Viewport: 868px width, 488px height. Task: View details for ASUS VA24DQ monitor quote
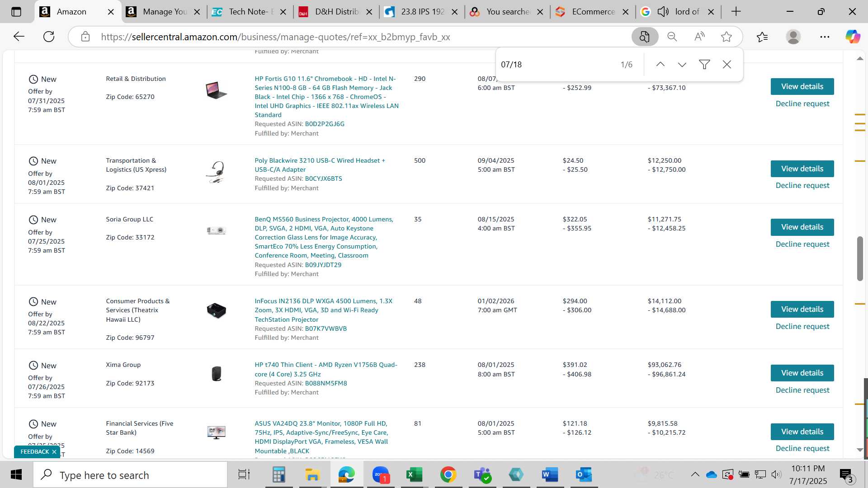tap(802, 432)
